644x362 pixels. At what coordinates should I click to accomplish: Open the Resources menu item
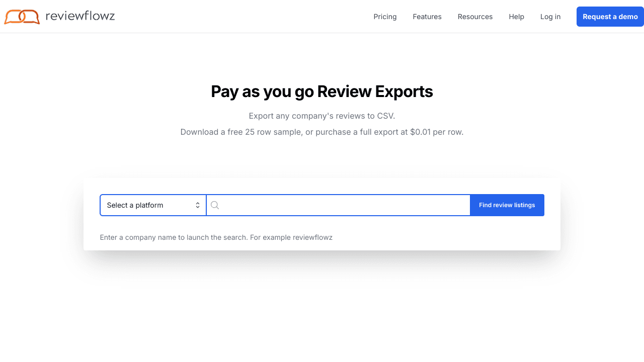click(x=475, y=17)
